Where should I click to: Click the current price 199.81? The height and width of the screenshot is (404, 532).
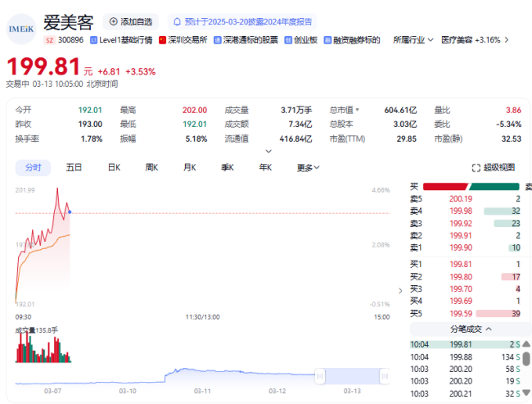tap(43, 66)
